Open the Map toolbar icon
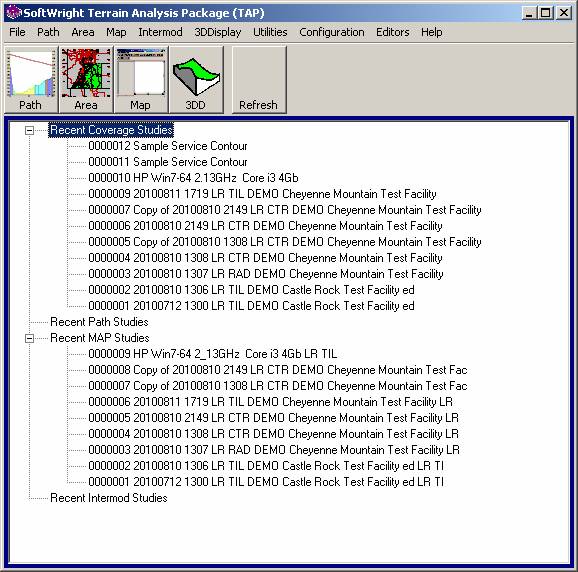The image size is (578, 572). (141, 80)
